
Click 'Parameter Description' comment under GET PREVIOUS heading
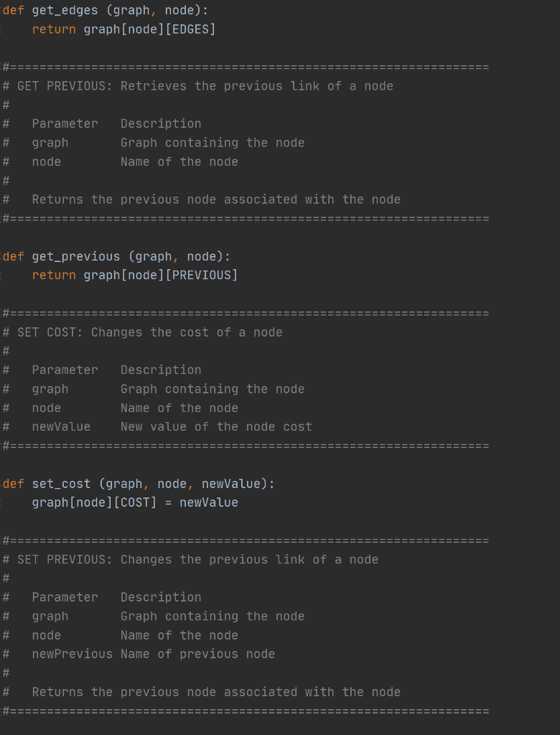[116, 123]
